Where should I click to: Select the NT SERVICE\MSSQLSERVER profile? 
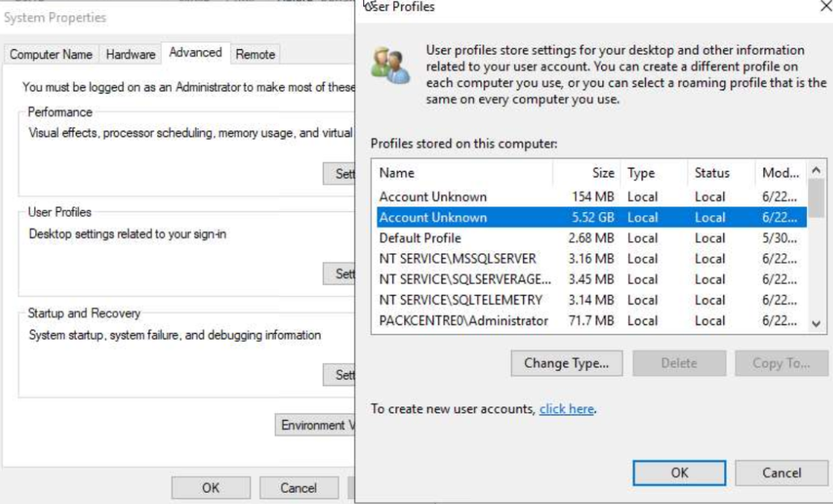(x=592, y=259)
